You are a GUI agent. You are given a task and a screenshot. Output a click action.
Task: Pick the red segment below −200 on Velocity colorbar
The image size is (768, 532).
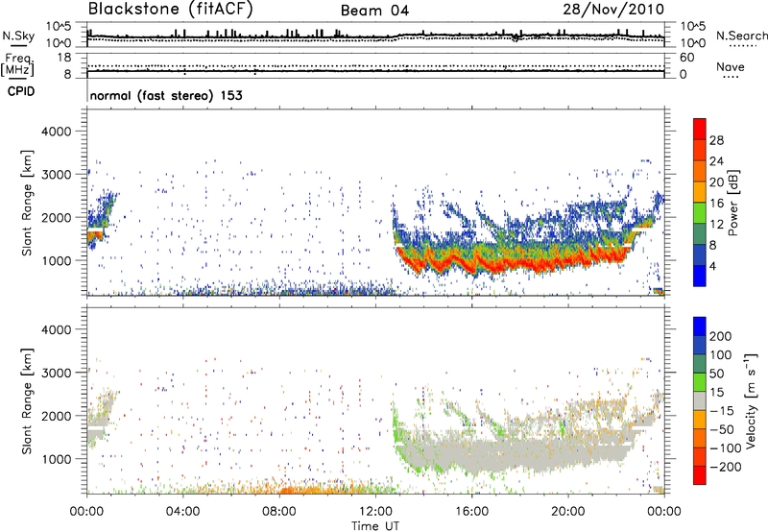pyautogui.click(x=700, y=475)
